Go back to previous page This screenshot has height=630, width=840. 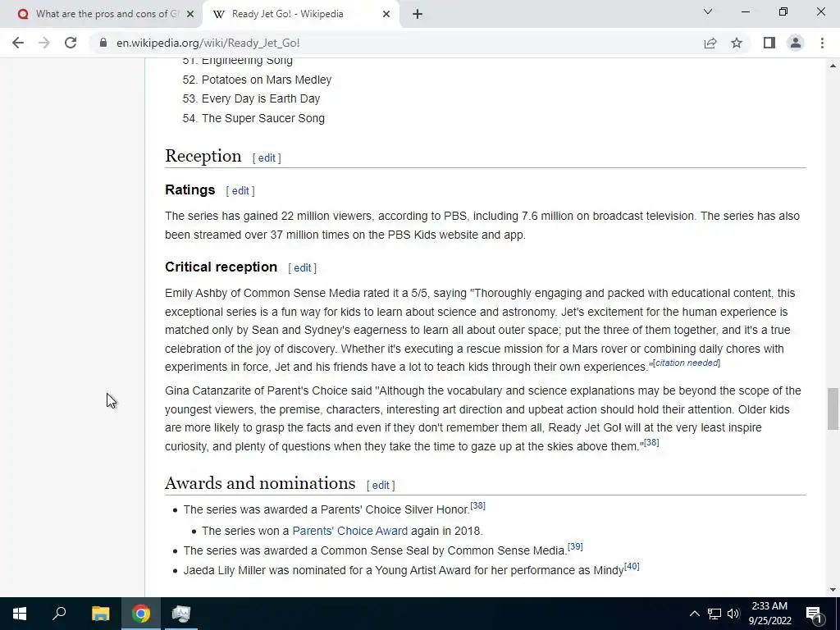18,43
